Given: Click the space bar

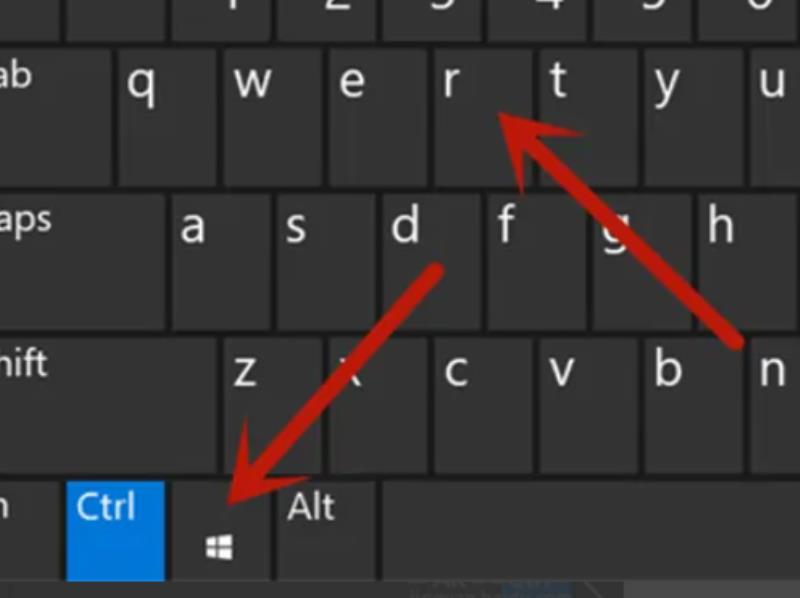Looking at the screenshot, I should (x=591, y=531).
